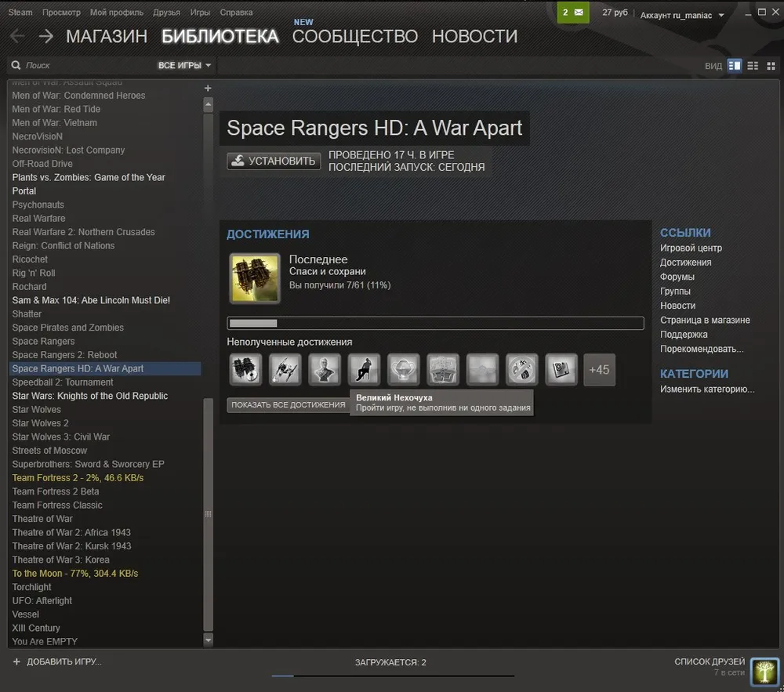Click the bust statue achievement icon
Screen dimensions: 784x692
(x=325, y=369)
